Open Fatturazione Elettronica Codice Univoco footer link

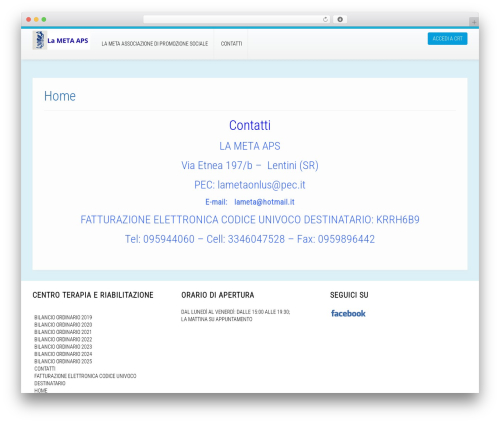point(85,380)
